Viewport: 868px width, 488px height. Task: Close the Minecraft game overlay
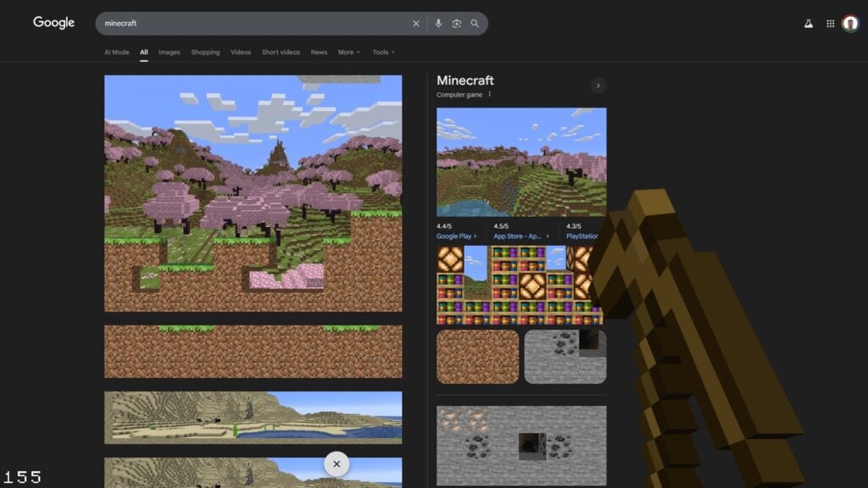337,463
